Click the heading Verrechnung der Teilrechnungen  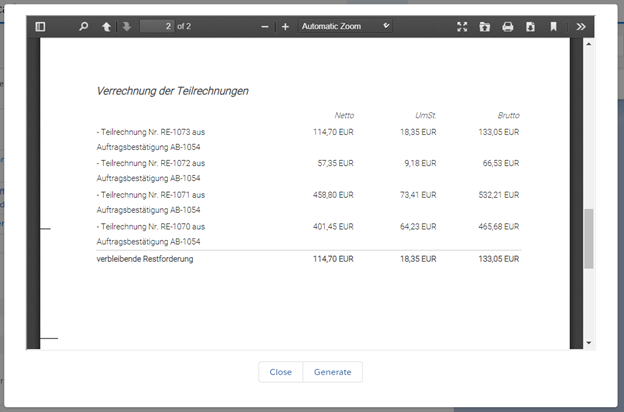tap(172, 91)
